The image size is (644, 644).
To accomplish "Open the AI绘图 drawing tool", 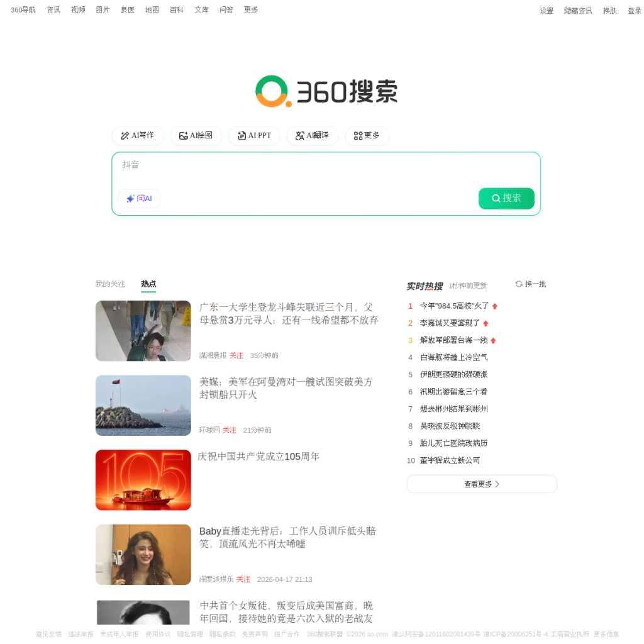I will 196,136.
